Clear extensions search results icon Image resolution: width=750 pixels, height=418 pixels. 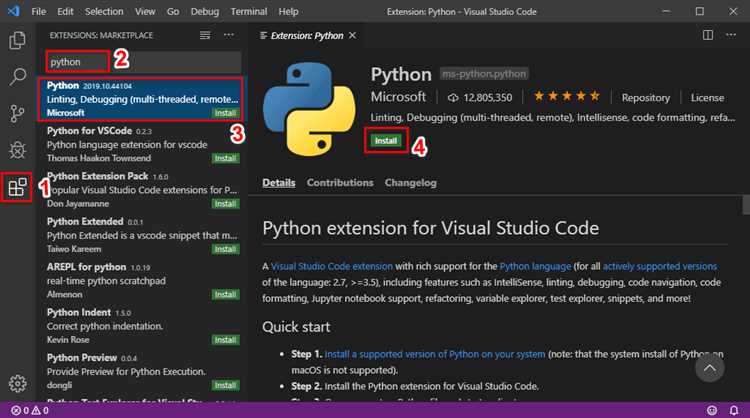pos(205,35)
